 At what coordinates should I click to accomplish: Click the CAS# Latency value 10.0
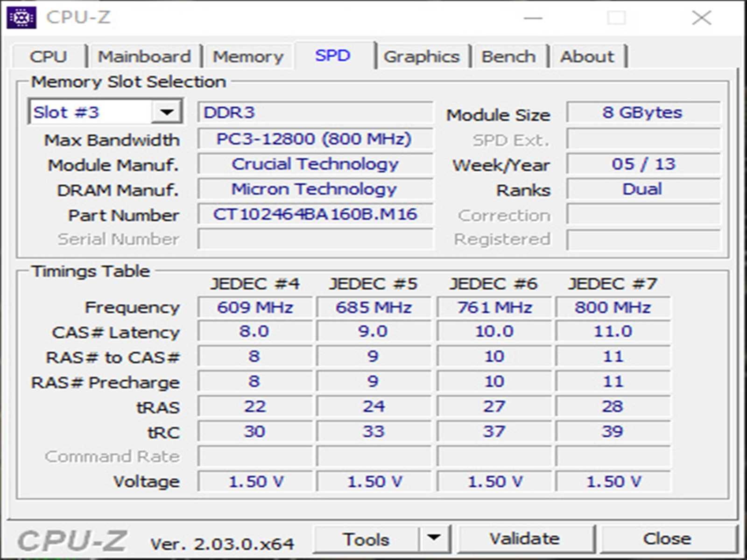[494, 331]
